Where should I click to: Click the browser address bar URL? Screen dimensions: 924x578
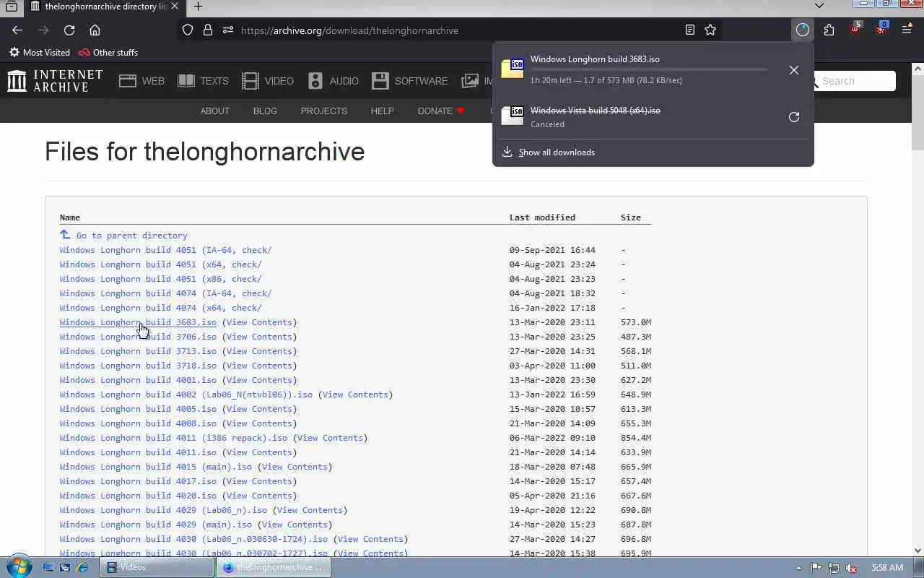[349, 30]
